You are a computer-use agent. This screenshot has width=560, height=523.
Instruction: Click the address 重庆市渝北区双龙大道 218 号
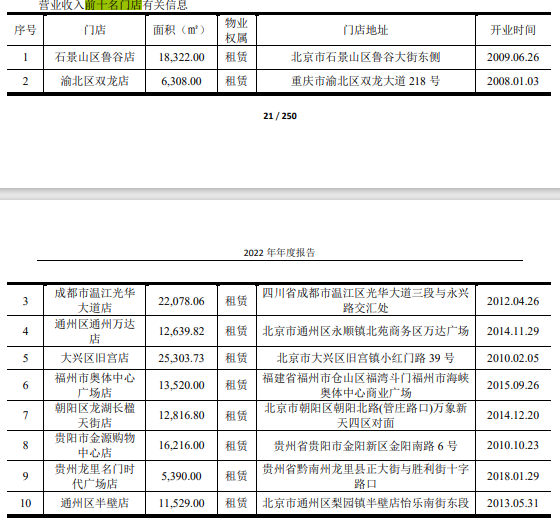[366, 81]
